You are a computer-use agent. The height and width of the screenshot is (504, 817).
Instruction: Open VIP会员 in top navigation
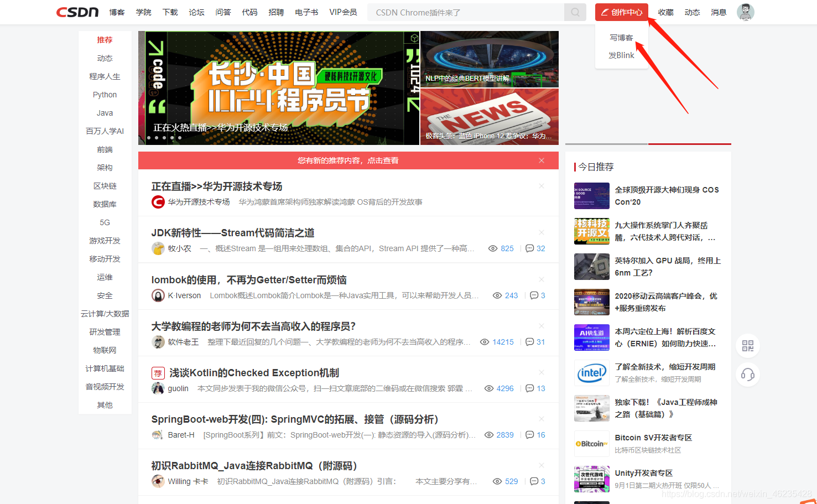[x=343, y=12]
